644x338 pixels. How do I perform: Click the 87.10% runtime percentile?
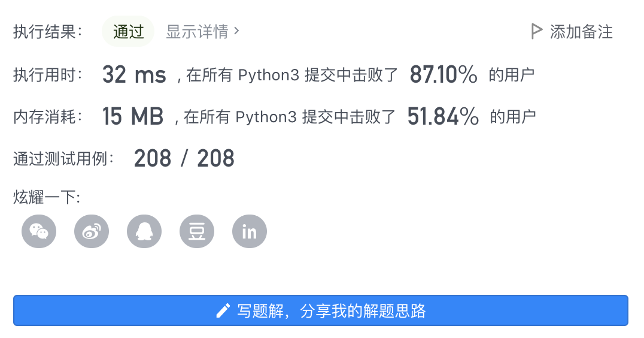click(x=443, y=75)
